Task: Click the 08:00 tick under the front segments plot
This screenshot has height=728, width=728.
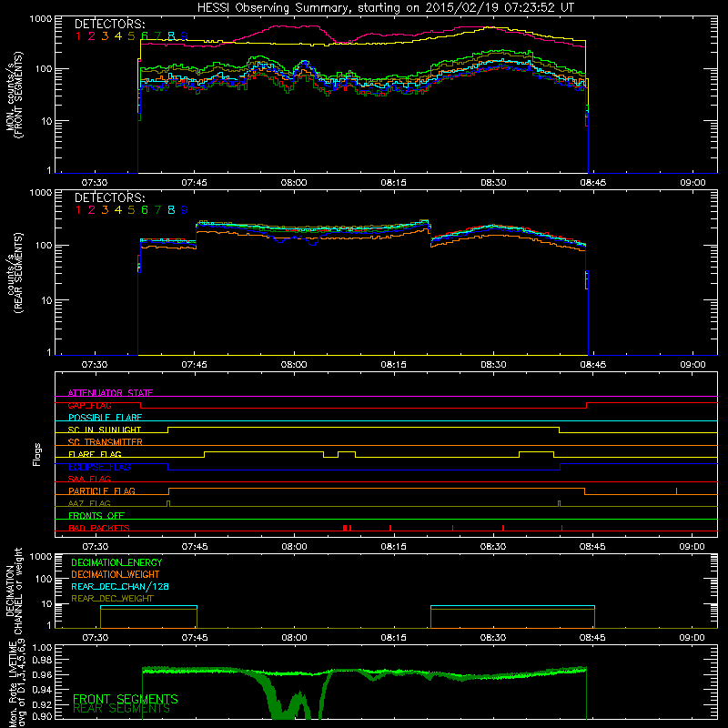Action: click(x=294, y=183)
